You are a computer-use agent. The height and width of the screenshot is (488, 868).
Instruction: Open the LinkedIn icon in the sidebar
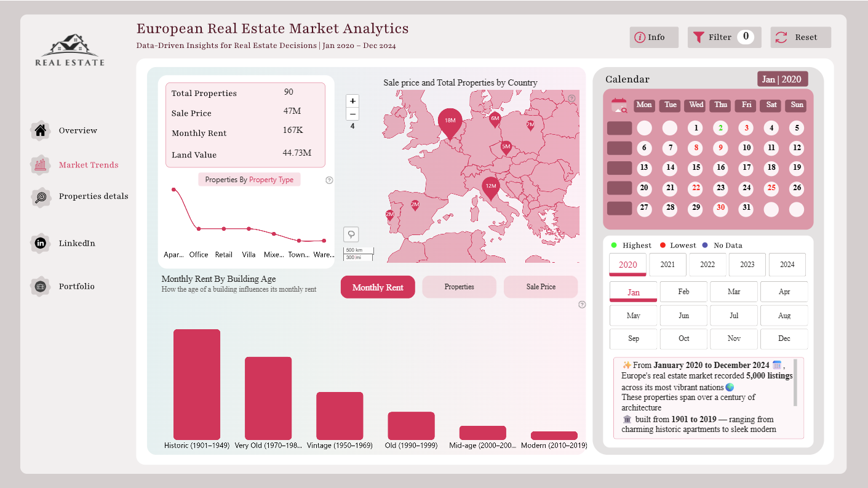[40, 243]
